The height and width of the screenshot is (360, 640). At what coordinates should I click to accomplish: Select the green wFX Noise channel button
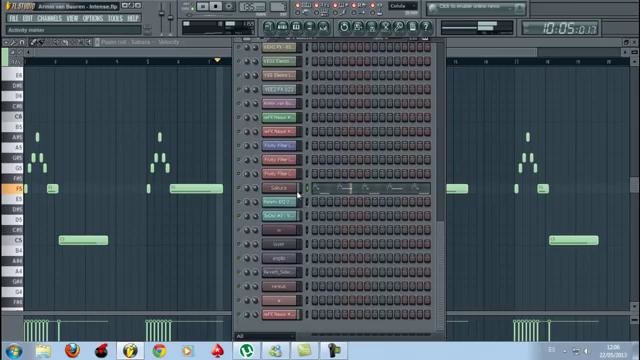(279, 118)
